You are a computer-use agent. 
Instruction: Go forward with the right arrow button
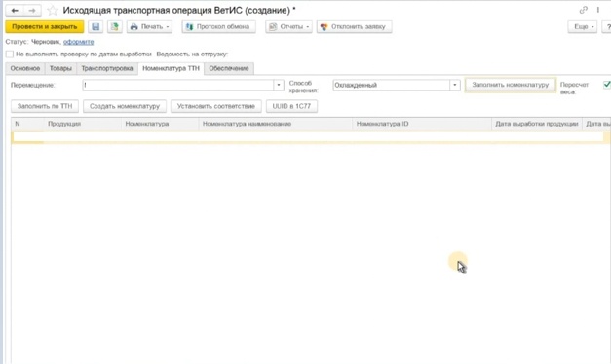[x=32, y=10]
